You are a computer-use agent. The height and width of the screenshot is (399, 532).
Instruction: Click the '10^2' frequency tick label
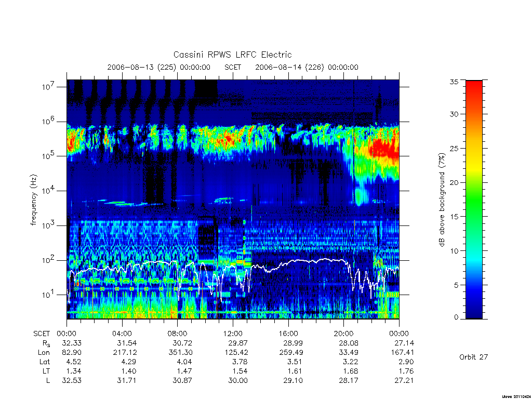click(49, 260)
